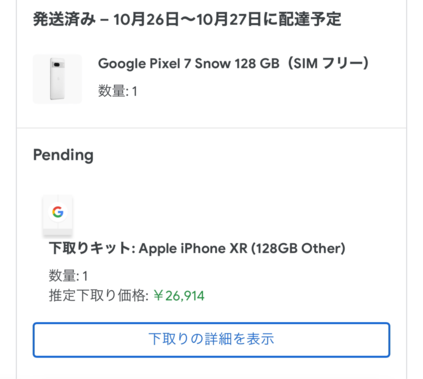Open the Google Pixel 7 Snow product title
423x379 pixels.
tap(233, 63)
